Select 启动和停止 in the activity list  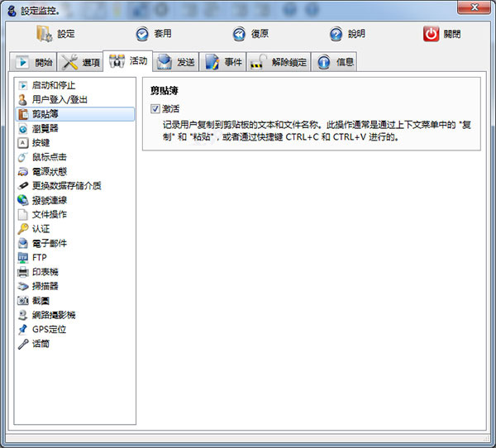click(x=74, y=85)
